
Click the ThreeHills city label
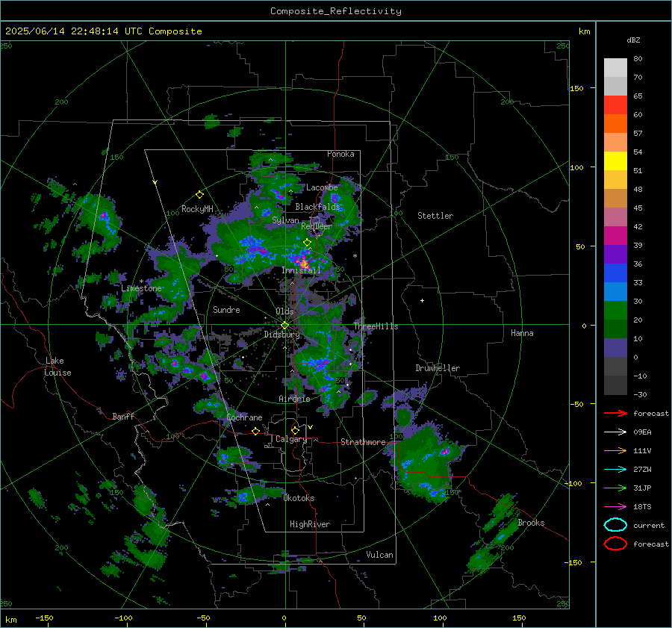point(376,326)
